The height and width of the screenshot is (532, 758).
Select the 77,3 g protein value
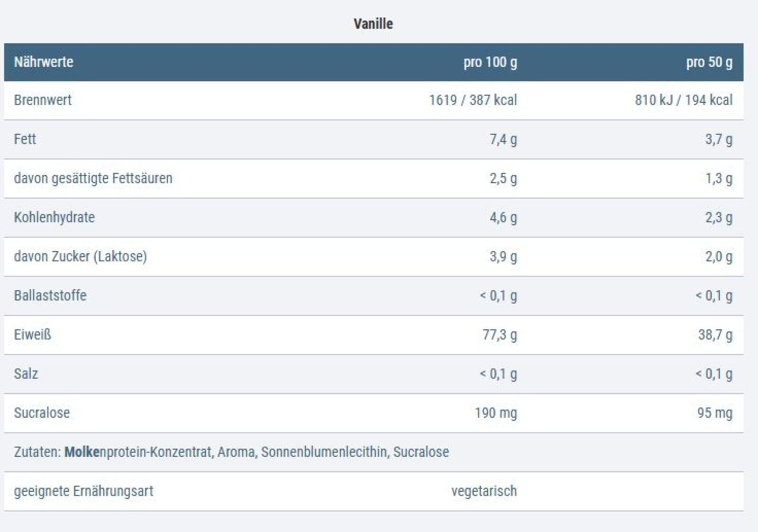(500, 335)
